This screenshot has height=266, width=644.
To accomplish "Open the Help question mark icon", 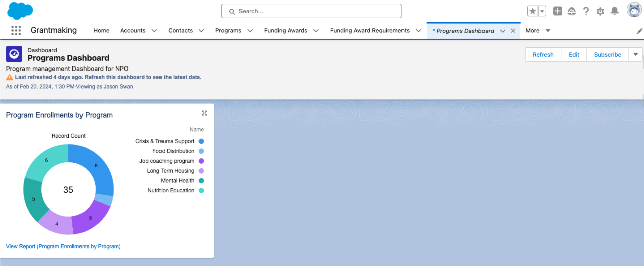I will point(586,11).
